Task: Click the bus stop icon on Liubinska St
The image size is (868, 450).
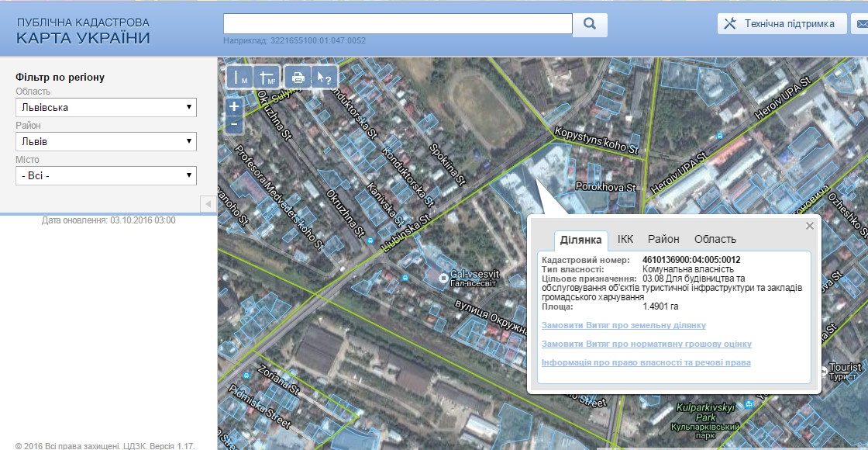Action: [x=370, y=241]
